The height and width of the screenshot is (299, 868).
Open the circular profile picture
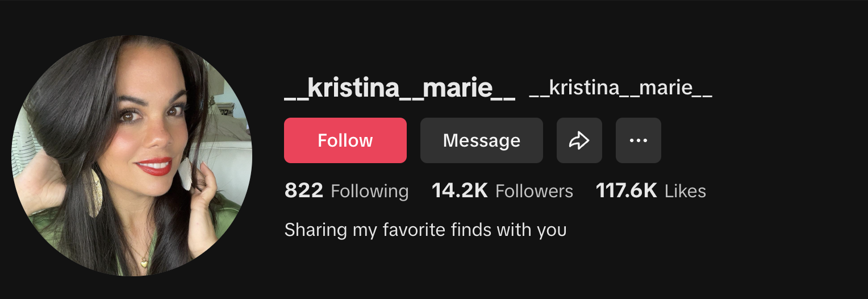(x=132, y=156)
